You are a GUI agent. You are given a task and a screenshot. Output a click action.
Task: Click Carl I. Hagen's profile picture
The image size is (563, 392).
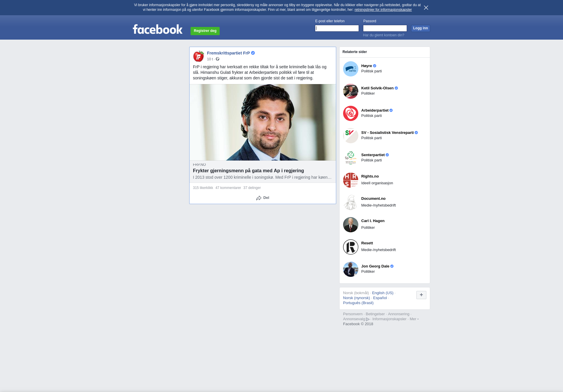[351, 225]
